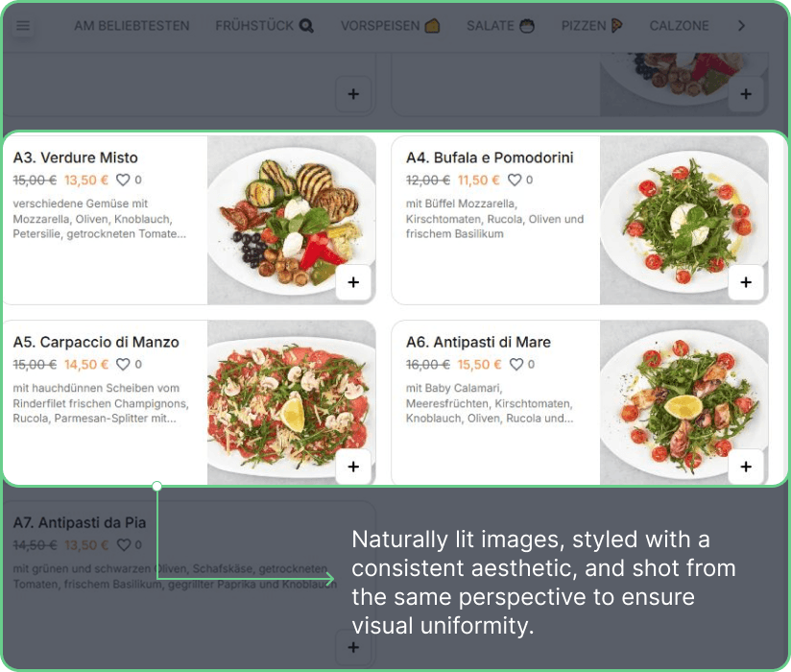Switch to the AM BELIEBTESTEN tab
This screenshot has height=672, width=791.
tap(132, 26)
